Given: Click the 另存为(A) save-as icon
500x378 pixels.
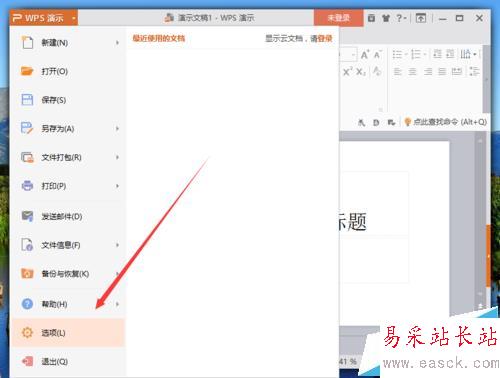Looking at the screenshot, I should 27,128.
